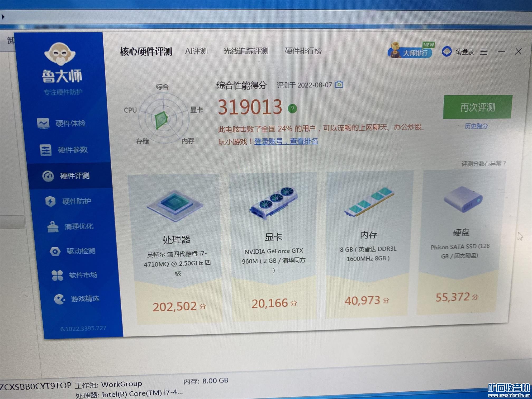Image resolution: width=532 pixels, height=399 pixels.
Task: Open 大师排行 ranking badge
Action: click(x=411, y=51)
